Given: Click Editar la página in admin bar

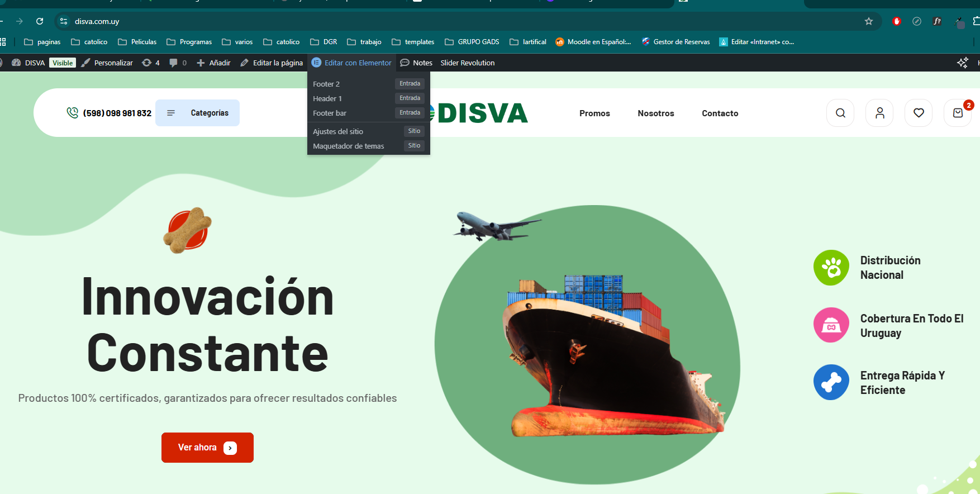Looking at the screenshot, I should pyautogui.click(x=272, y=63).
